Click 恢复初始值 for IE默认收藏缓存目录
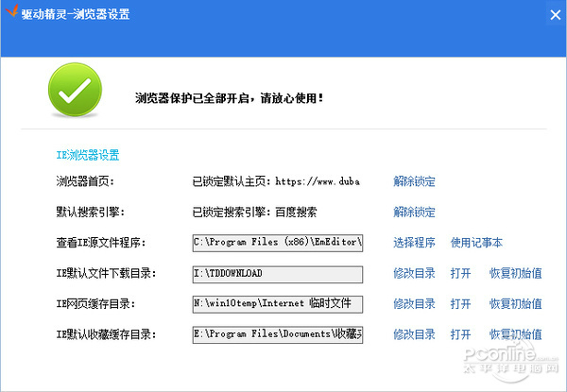The height and width of the screenshot is (392, 567). pos(516,334)
